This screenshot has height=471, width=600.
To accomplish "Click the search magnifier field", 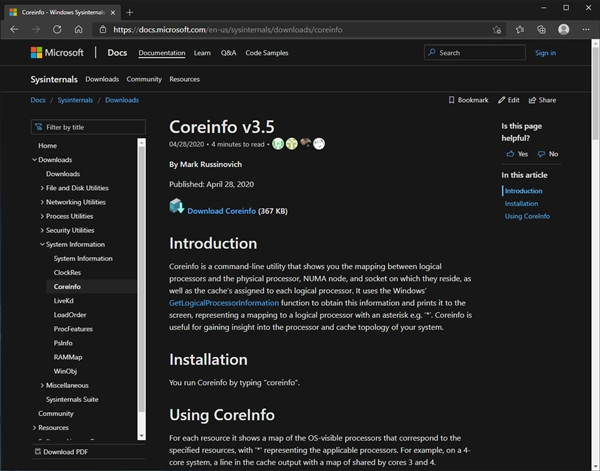I will [474, 52].
